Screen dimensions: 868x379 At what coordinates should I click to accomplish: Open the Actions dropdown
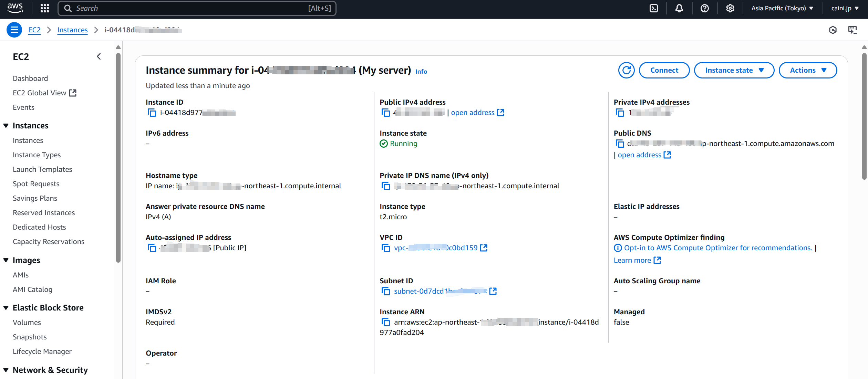(808, 70)
